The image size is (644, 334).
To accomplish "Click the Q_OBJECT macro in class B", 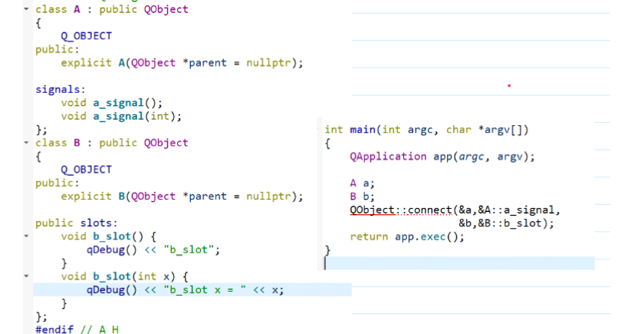I will point(86,170).
